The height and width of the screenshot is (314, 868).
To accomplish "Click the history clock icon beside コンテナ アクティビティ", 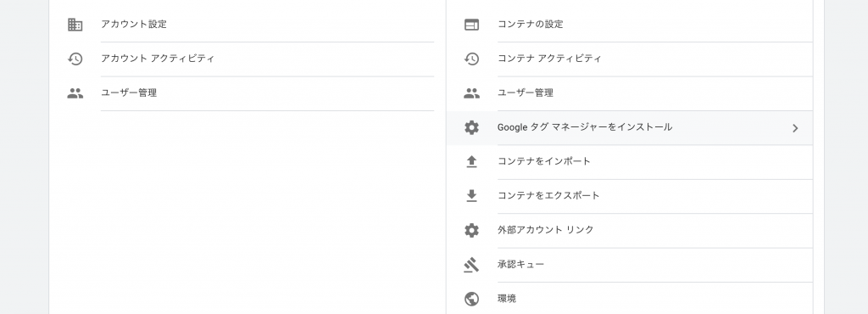I will point(471,59).
